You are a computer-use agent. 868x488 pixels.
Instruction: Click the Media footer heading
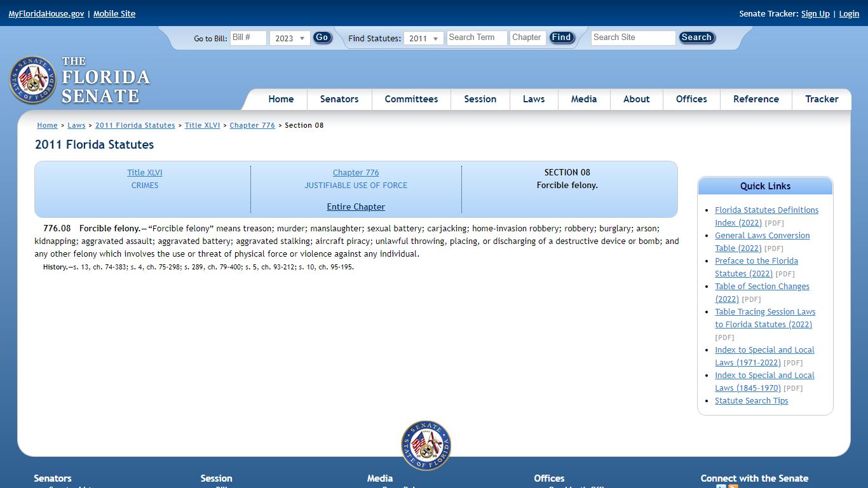click(380, 478)
